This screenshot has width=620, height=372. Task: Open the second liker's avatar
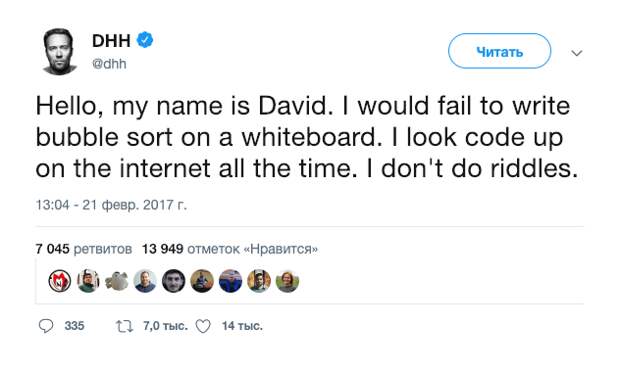click(88, 281)
